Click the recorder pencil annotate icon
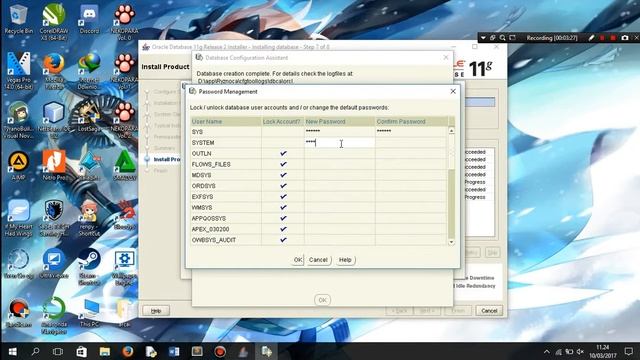 (x=591, y=38)
